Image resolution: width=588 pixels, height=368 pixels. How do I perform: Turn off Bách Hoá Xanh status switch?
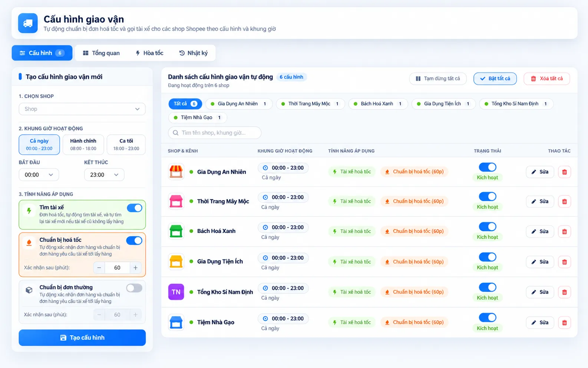coord(488,226)
